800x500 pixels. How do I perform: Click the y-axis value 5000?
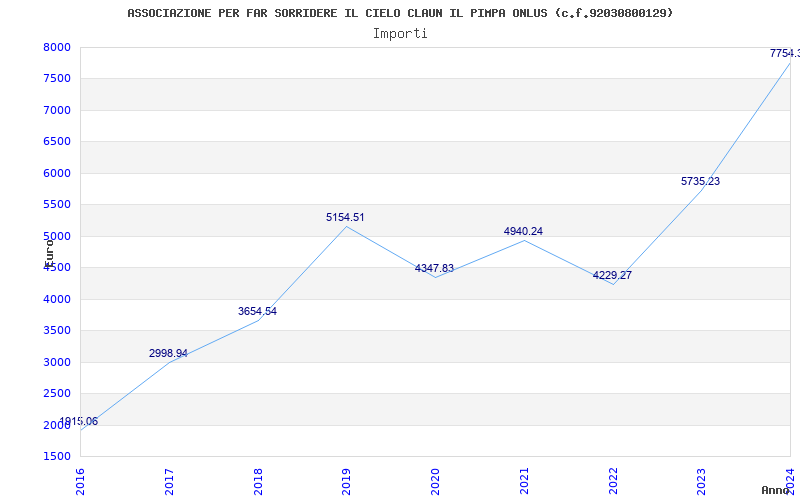pyautogui.click(x=57, y=236)
